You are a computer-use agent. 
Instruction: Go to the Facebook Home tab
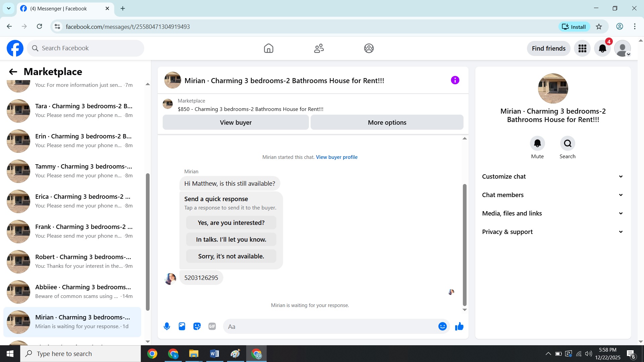coord(268,48)
